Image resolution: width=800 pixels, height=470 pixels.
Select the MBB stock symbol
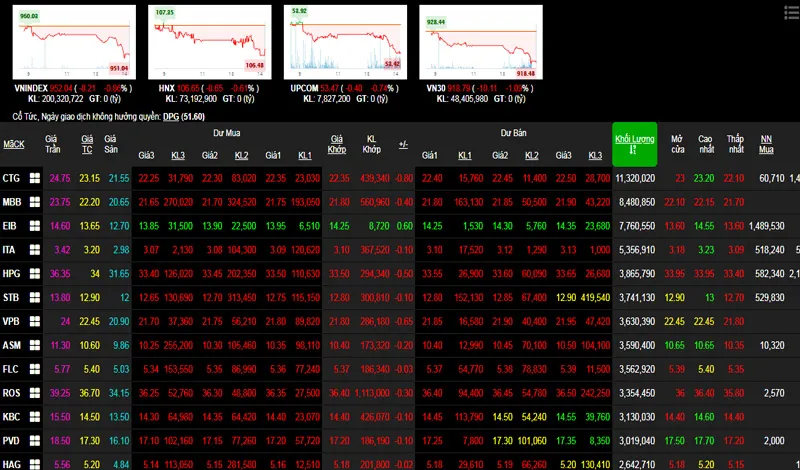pyautogui.click(x=12, y=202)
